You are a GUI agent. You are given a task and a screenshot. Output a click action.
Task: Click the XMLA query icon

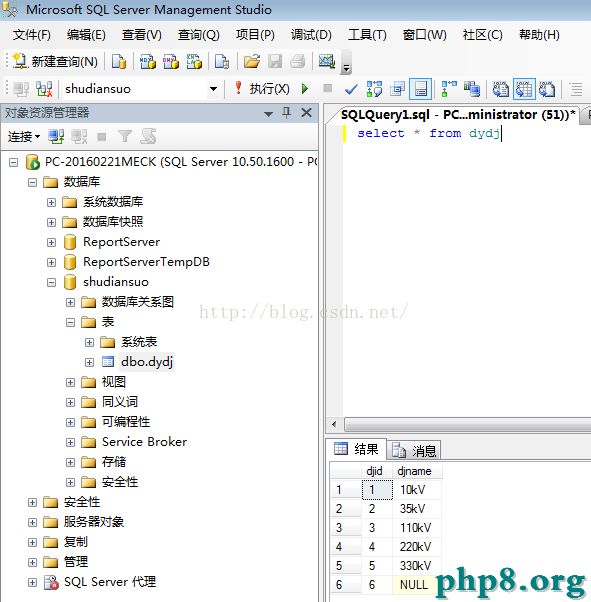tap(194, 61)
